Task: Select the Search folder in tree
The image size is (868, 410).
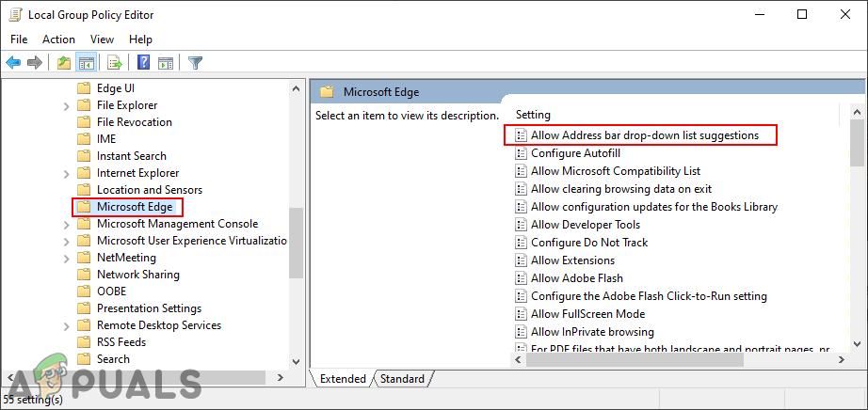Action: click(113, 359)
